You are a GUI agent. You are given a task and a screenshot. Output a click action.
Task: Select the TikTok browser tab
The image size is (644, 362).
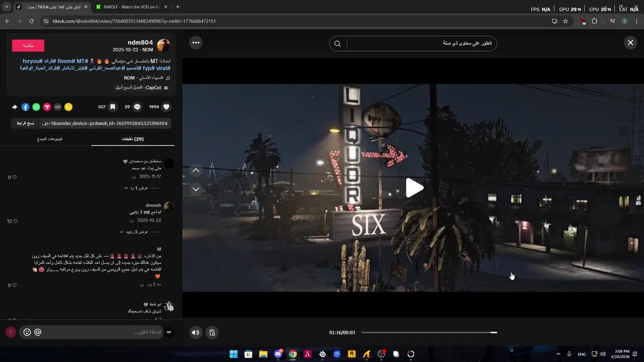(51, 7)
